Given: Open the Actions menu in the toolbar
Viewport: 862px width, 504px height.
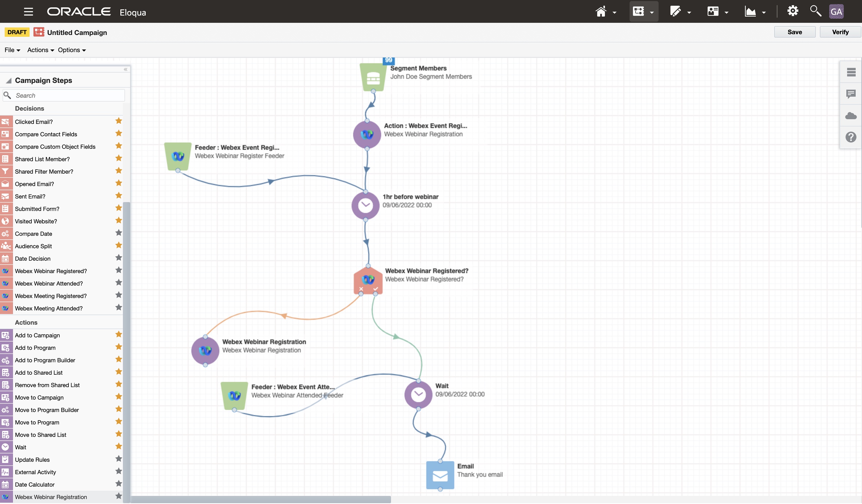Looking at the screenshot, I should coord(39,50).
